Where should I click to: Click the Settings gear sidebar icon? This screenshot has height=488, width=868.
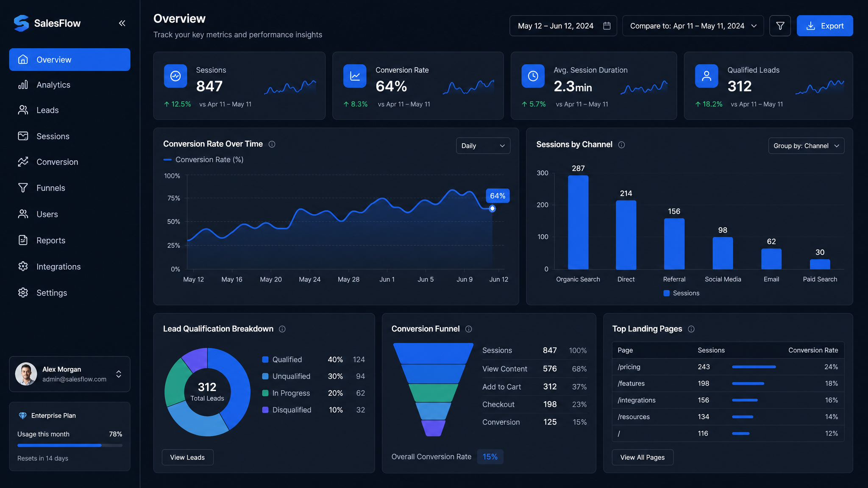point(23,293)
